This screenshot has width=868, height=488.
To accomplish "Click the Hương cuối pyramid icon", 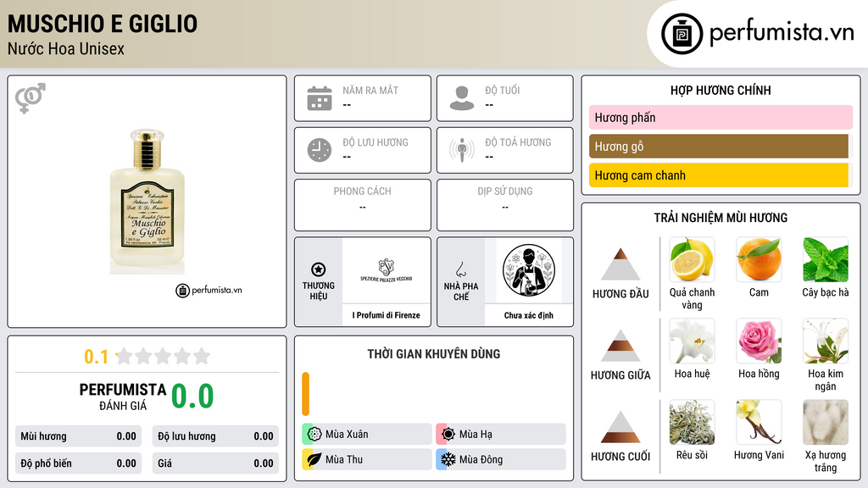I will 620,427.
